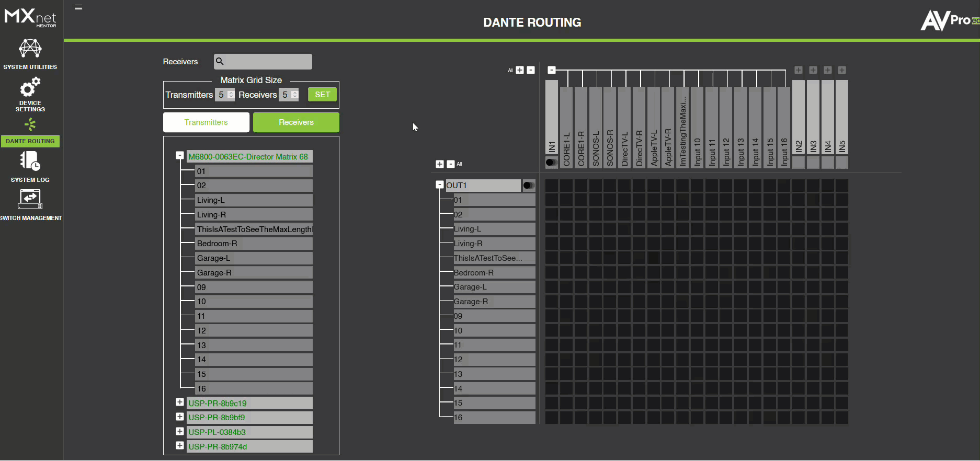Click the search magnifier icon
980x461 pixels.
(x=220, y=62)
